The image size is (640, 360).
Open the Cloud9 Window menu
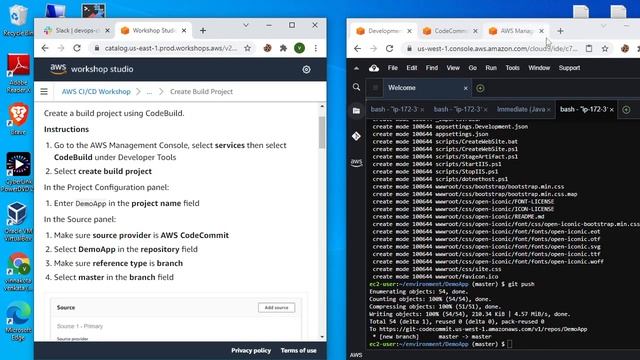(539, 68)
